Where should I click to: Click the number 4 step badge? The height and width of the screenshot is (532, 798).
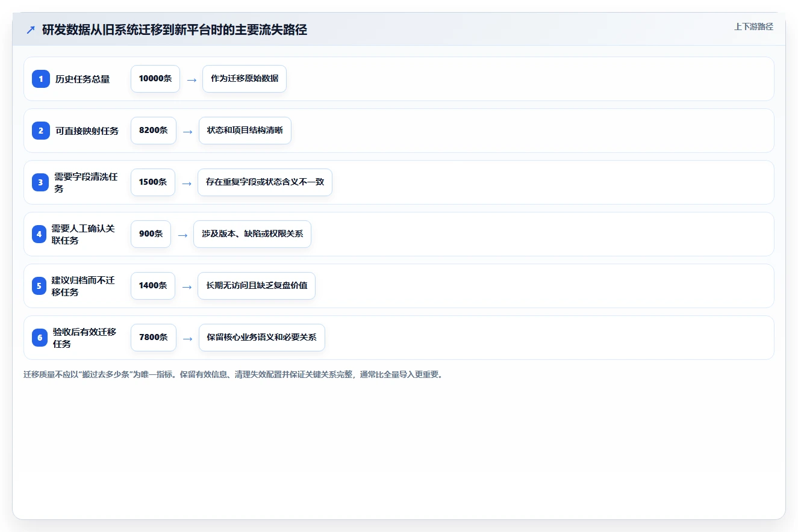pos(39,234)
